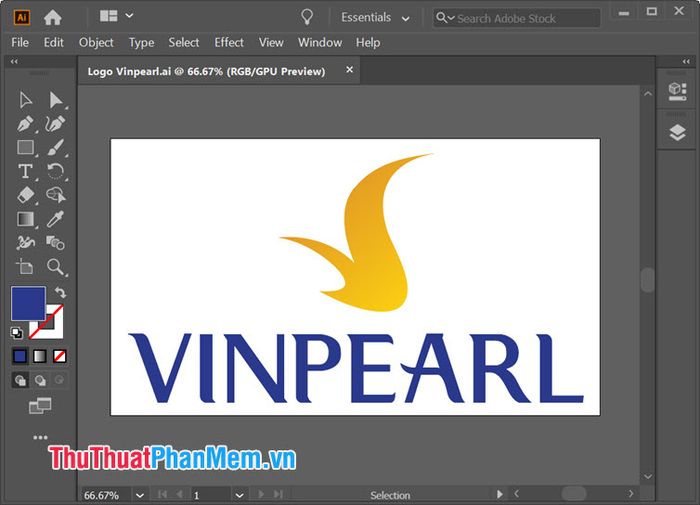This screenshot has width=700, height=505.
Task: Select the Type tool
Action: pos(25,171)
